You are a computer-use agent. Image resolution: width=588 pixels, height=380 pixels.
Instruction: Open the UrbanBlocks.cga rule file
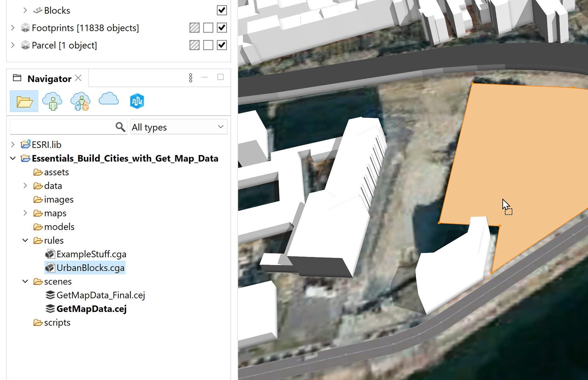[90, 268]
